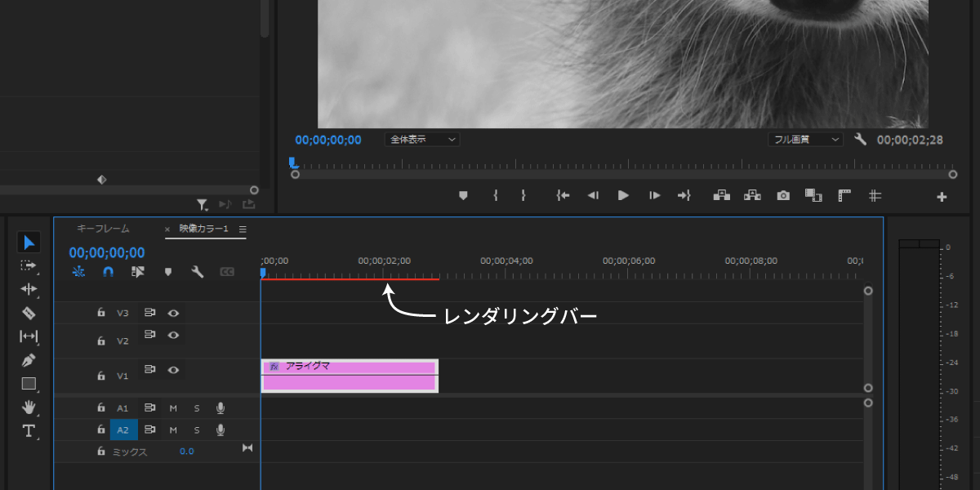Mark Out point in Program Monitor

click(x=523, y=195)
